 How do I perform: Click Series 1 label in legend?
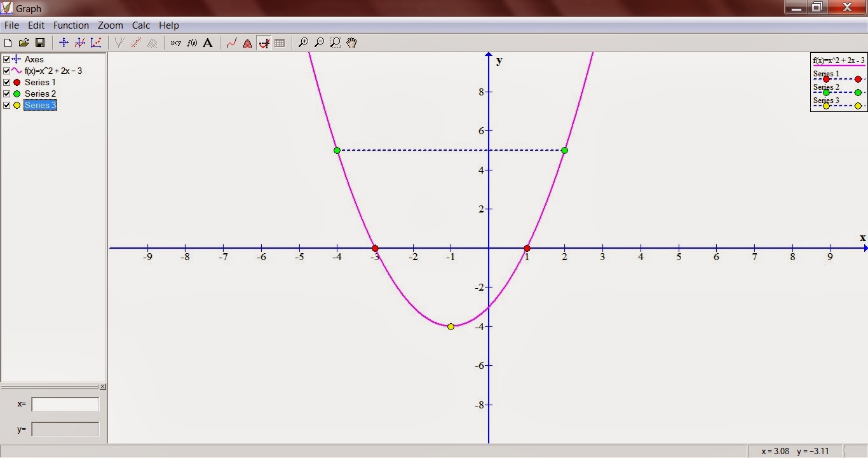(826, 74)
